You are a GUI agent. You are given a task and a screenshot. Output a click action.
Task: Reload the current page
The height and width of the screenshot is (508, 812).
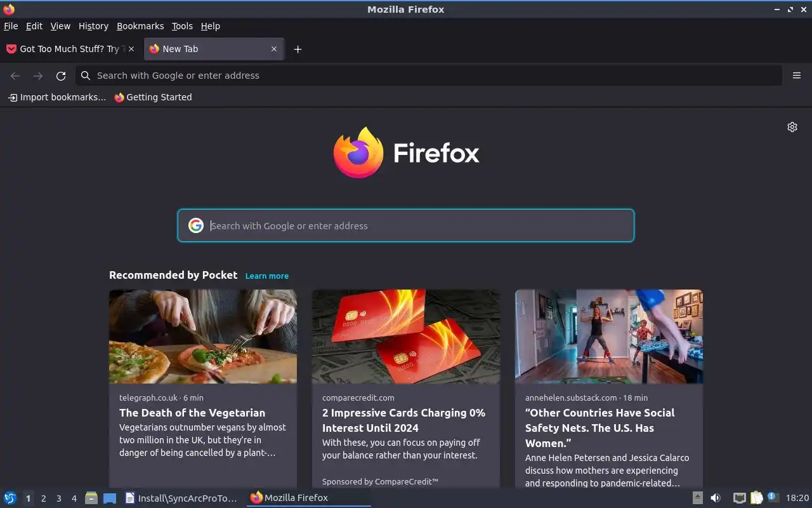tap(61, 76)
